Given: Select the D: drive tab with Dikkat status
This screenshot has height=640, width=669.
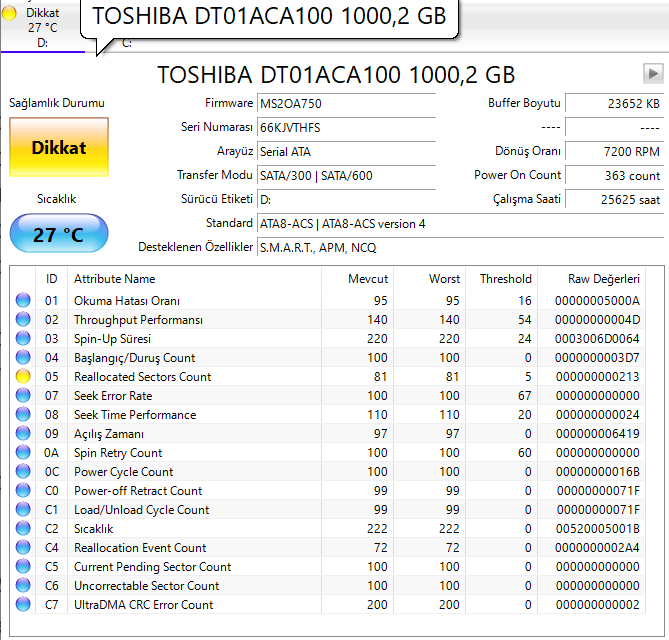Looking at the screenshot, I should [42, 26].
